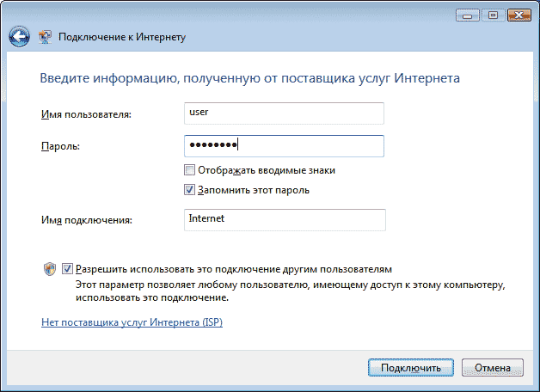Image resolution: width=540 pixels, height=392 pixels.
Task: Click the 'Пароль:' label
Action: [59, 147]
